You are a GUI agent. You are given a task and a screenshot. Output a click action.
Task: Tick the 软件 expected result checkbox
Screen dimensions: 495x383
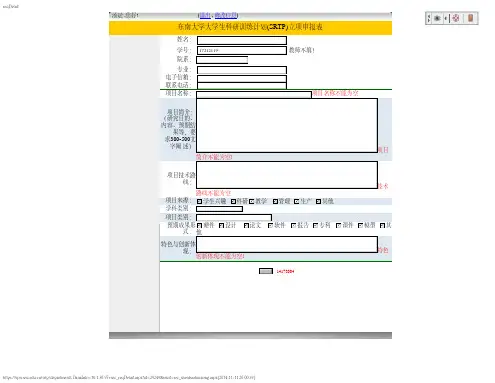coord(270,226)
